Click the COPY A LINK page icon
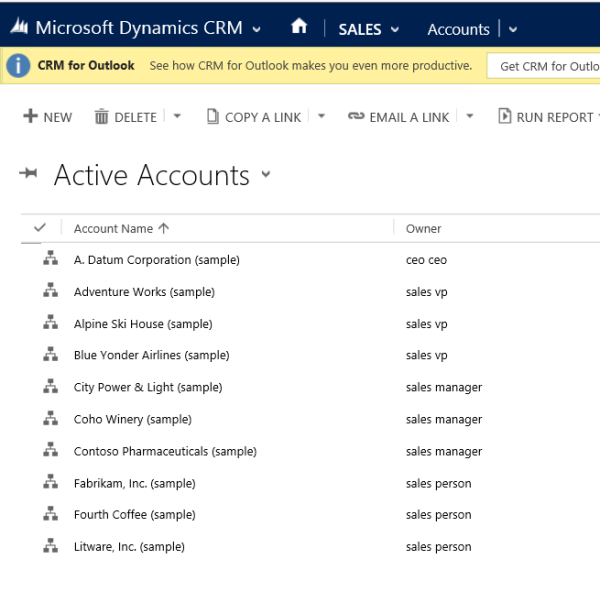Viewport: 600px width, 614px height. (212, 116)
